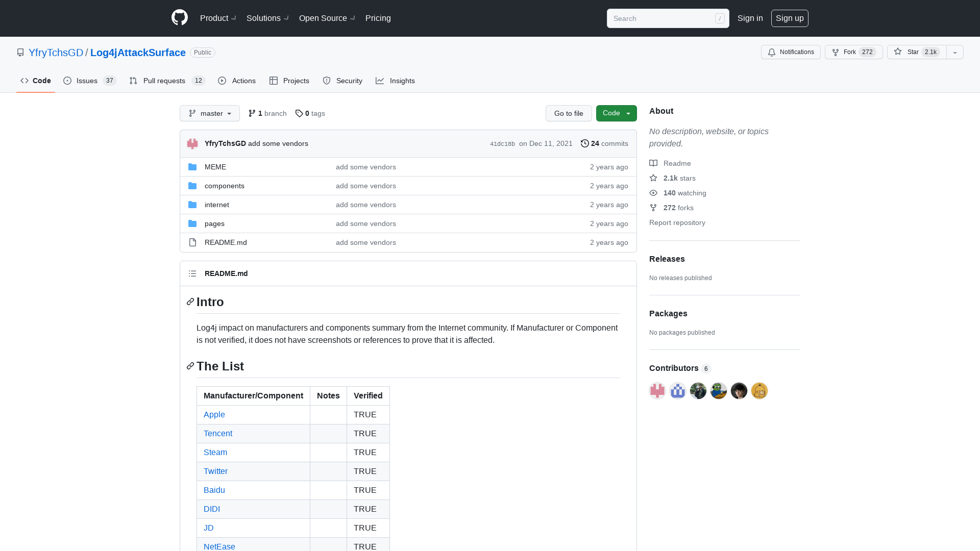Screen dimensions: 980x551
Task: Open fourth contributor frog avatar
Action: pos(719,391)
